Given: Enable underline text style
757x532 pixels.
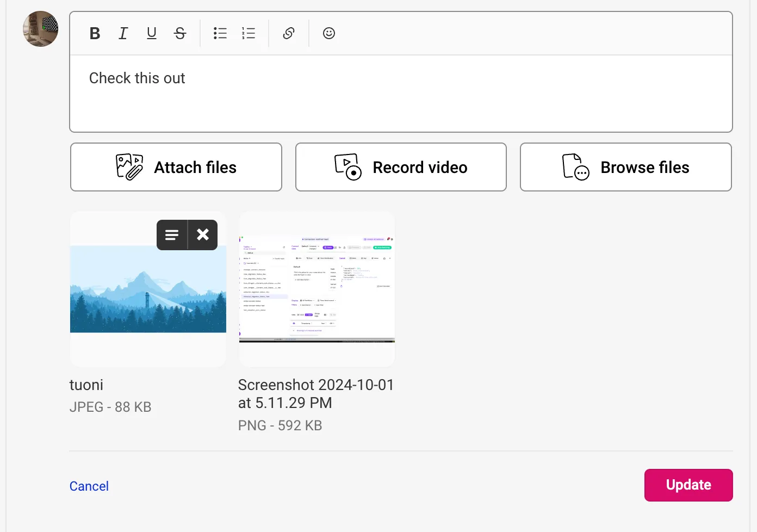Looking at the screenshot, I should point(152,34).
